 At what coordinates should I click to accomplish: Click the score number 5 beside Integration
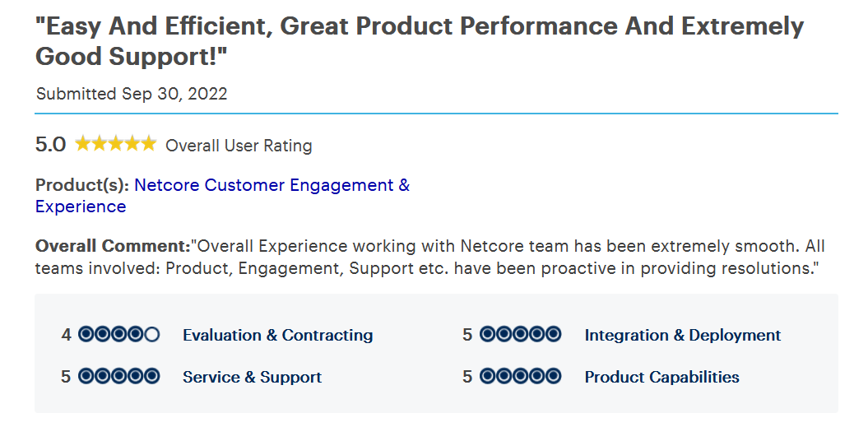coord(467,335)
